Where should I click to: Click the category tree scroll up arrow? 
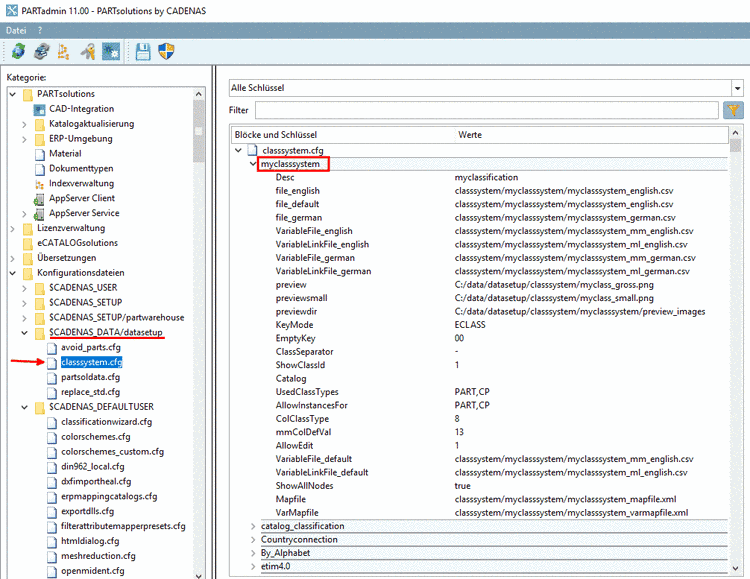[x=199, y=94]
